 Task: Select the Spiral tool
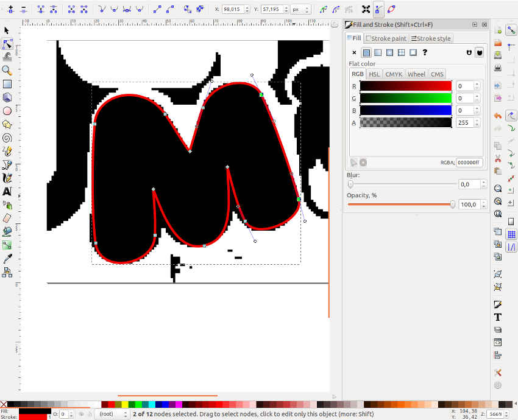tap(7, 138)
